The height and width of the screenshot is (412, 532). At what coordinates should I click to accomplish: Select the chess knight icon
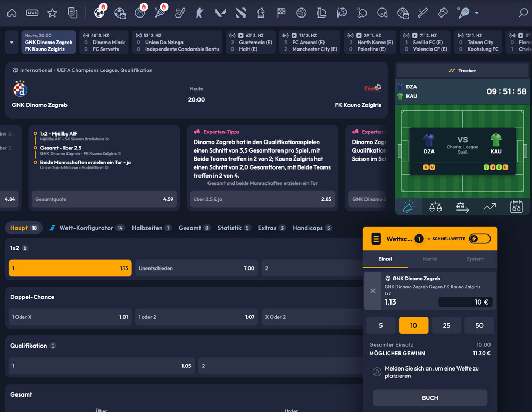click(261, 13)
